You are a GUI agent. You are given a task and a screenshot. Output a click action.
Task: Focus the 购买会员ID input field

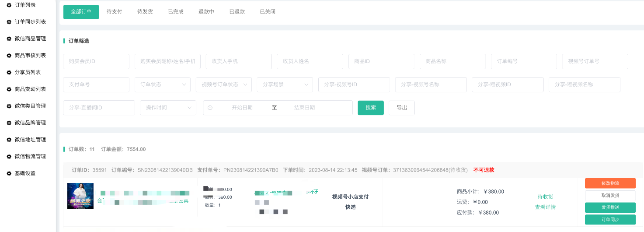point(96,62)
